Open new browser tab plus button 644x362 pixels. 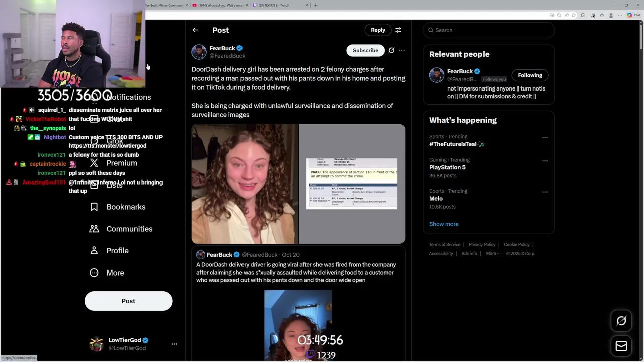click(x=316, y=5)
